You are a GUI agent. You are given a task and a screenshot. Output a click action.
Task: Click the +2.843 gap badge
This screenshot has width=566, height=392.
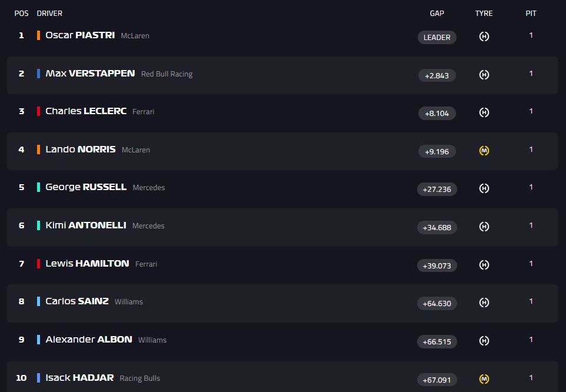(437, 75)
